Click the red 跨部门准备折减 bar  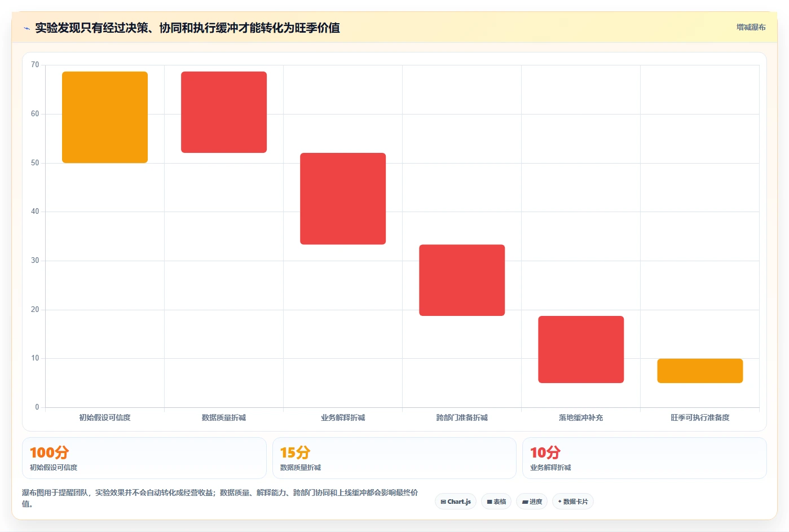tap(462, 280)
